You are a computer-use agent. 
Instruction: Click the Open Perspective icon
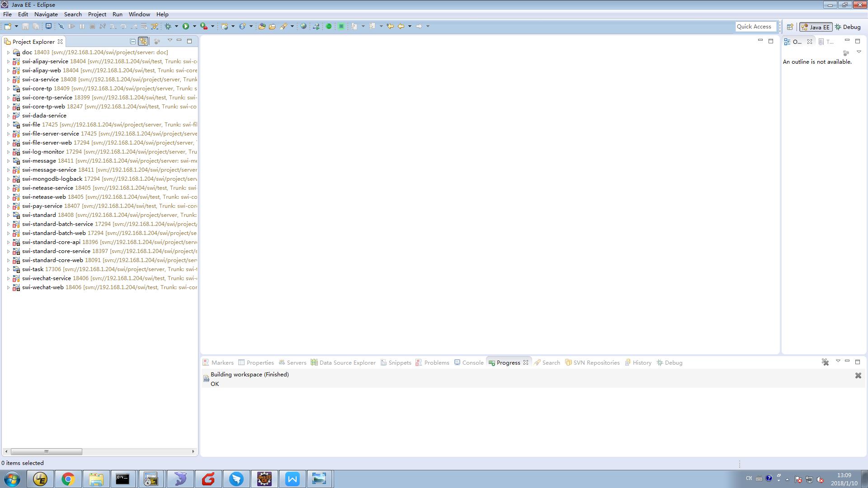790,27
